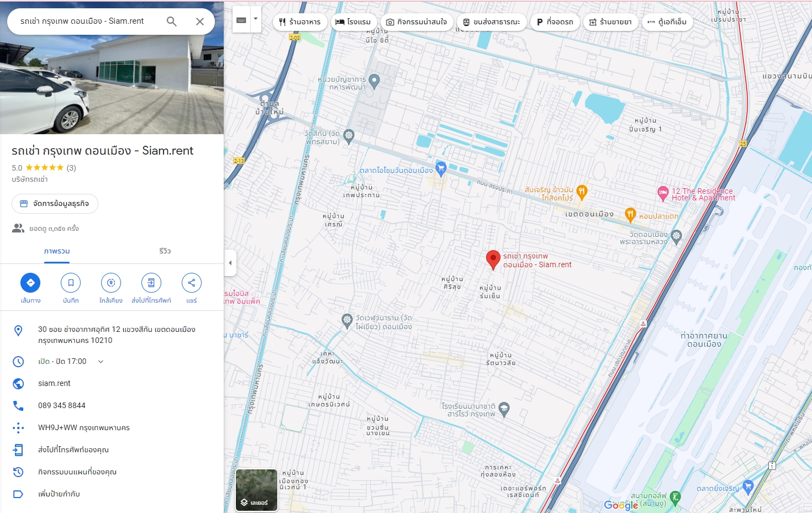Open keyboard input tools dropdown arrow
This screenshot has height=513, width=812.
255,19
